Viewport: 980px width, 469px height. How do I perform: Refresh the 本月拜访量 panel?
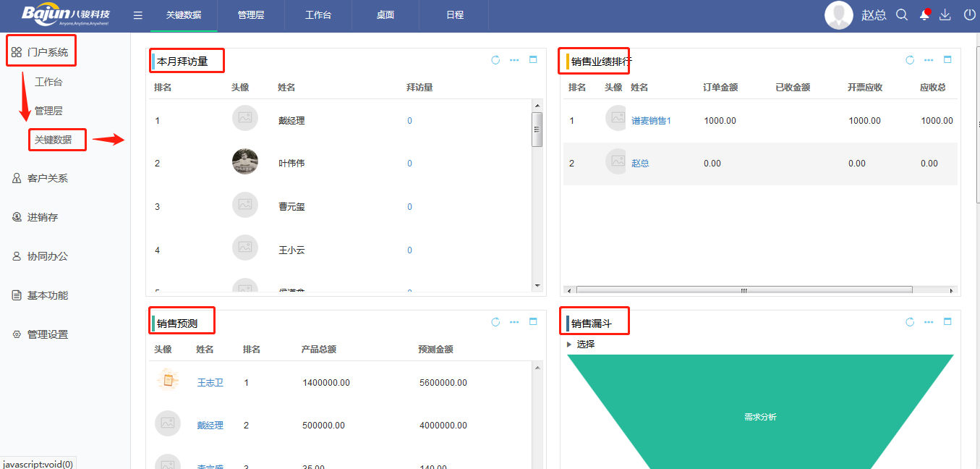tap(495, 60)
